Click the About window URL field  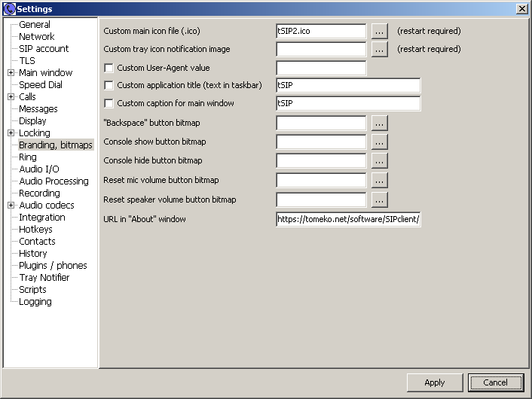tap(348, 219)
